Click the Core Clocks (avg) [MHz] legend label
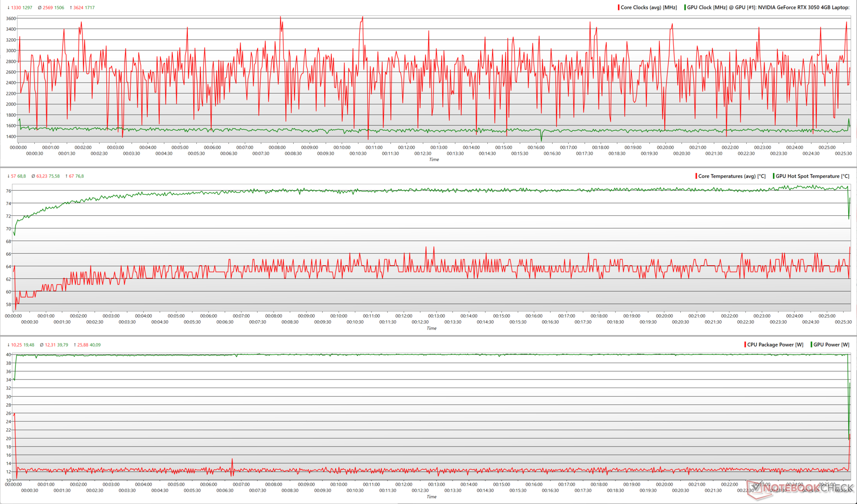This screenshot has width=857, height=504. point(649,8)
